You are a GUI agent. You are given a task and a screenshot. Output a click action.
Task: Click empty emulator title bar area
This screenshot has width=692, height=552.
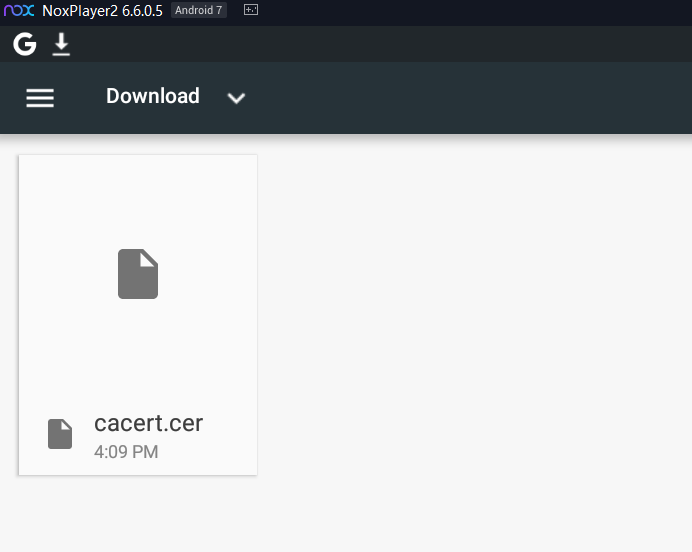pyautogui.click(x=470, y=10)
